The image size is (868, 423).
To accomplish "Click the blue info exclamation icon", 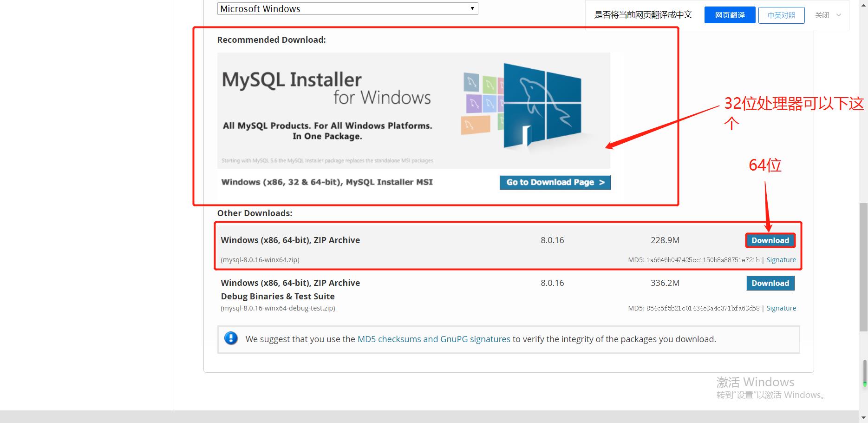I will (231, 338).
